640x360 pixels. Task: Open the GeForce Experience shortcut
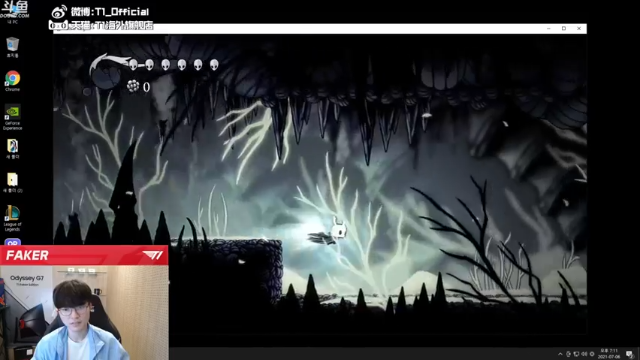13,117
